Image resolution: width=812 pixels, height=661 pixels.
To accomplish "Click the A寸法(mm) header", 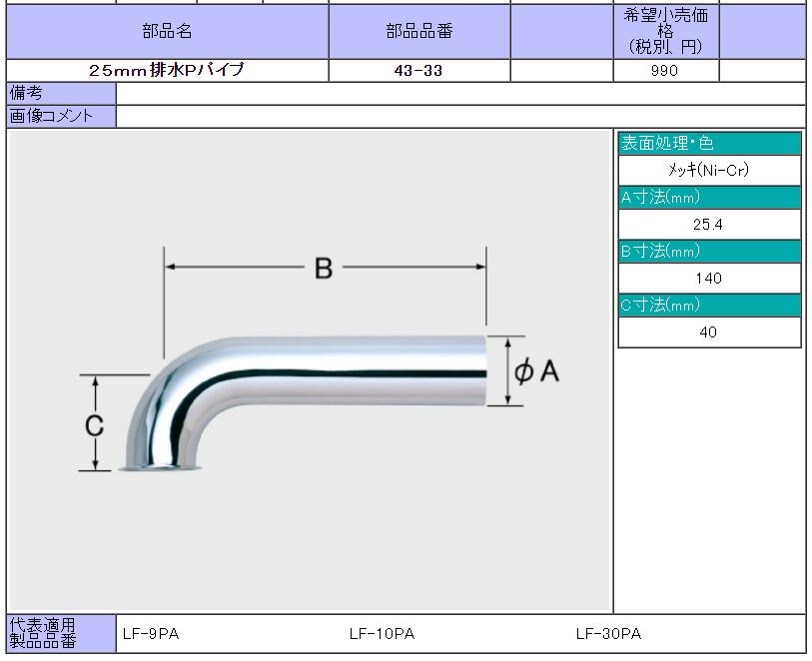I will 709,198.
